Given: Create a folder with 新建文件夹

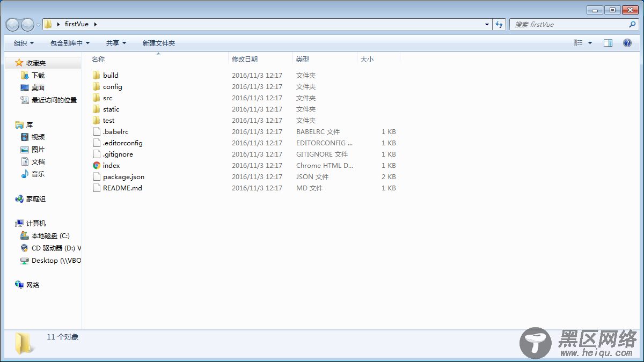Looking at the screenshot, I should coord(159,43).
